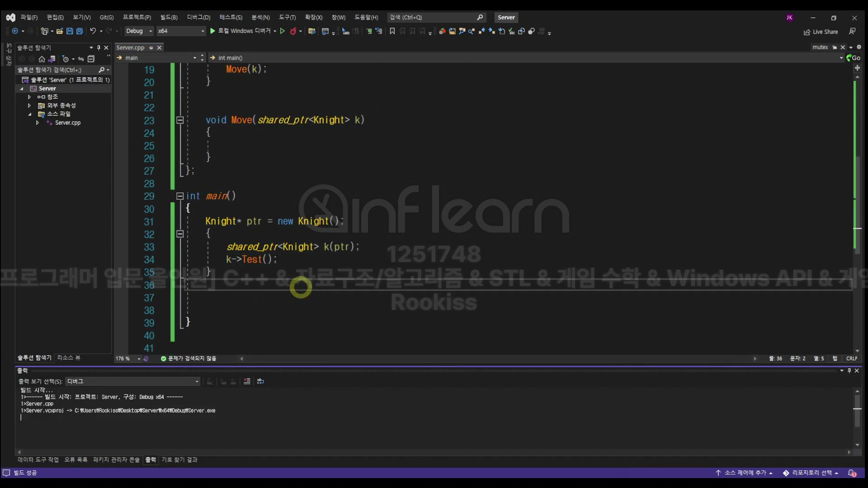Click the Save All toolbar icon
The width and height of the screenshot is (868, 488).
pyautogui.click(x=80, y=31)
